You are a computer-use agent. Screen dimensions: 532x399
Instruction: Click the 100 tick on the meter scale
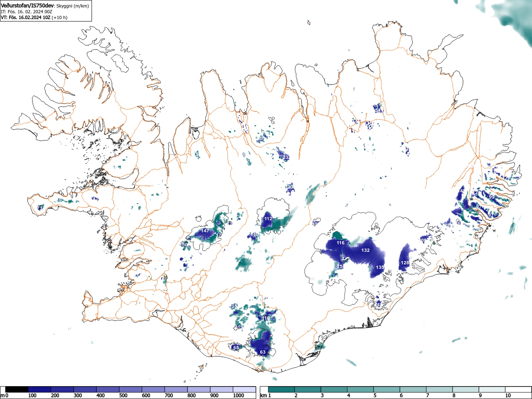pyautogui.click(x=32, y=396)
